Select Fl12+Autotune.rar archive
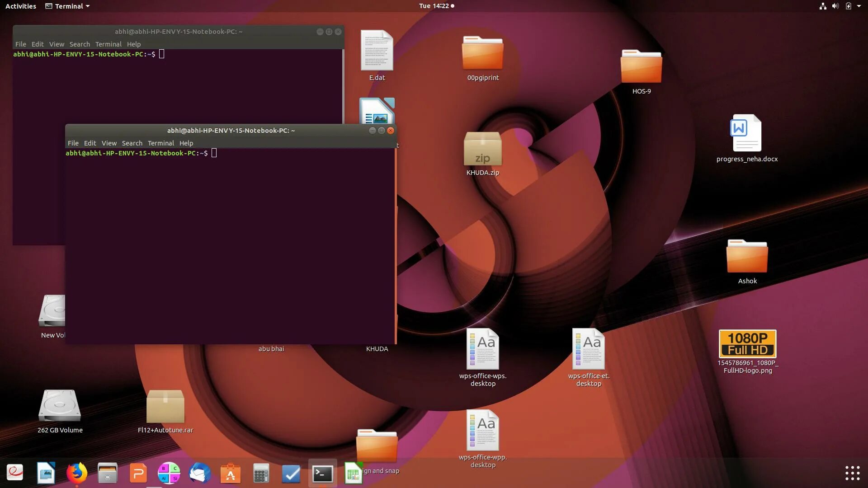The width and height of the screenshot is (868, 488). (165, 411)
